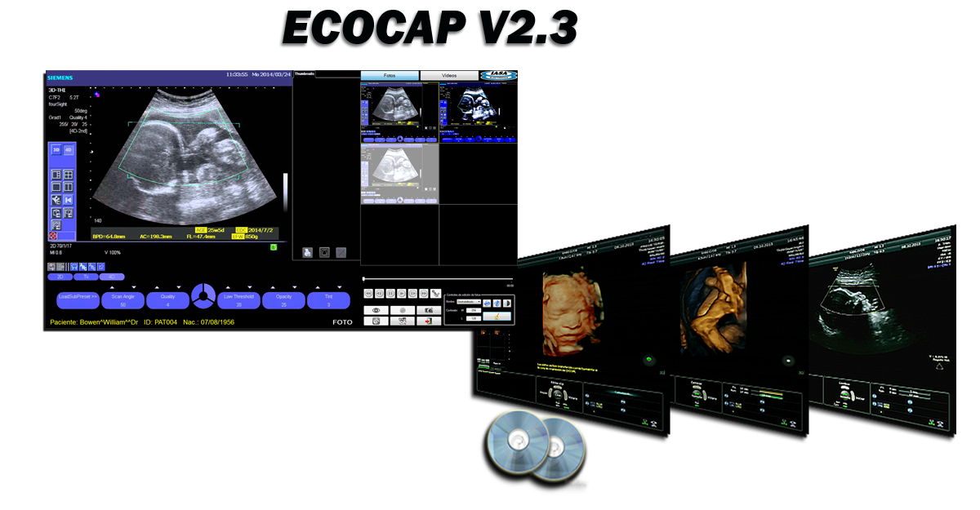Click the grayscale bar beside ultrasound image
The height and width of the screenshot is (510, 980).
click(284, 193)
